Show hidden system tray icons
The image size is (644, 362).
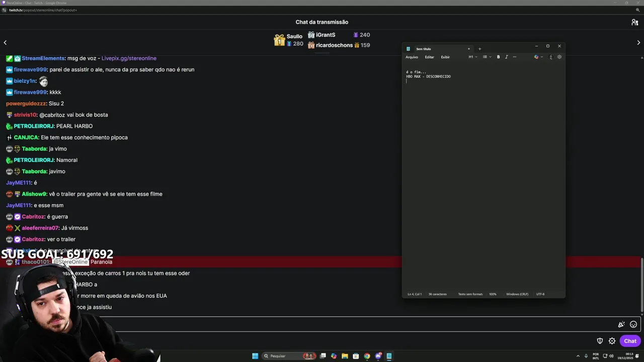point(579,356)
